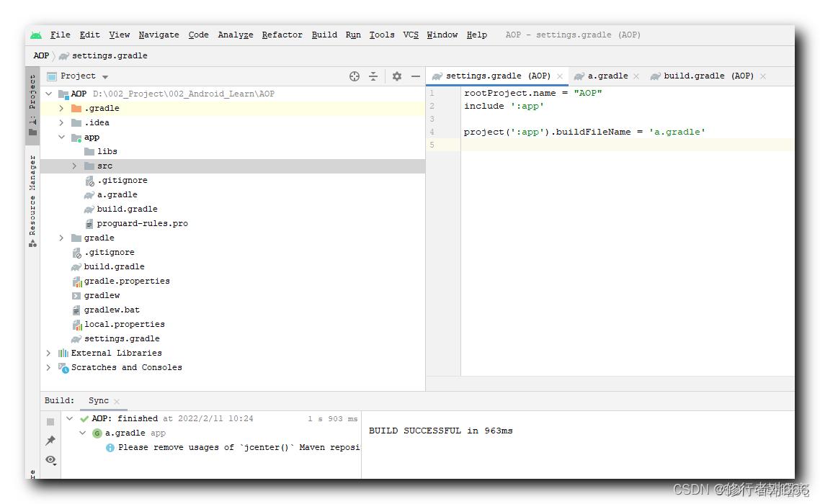The width and height of the screenshot is (820, 504).
Task: Pin the Build Sync output panel
Action: (50, 440)
